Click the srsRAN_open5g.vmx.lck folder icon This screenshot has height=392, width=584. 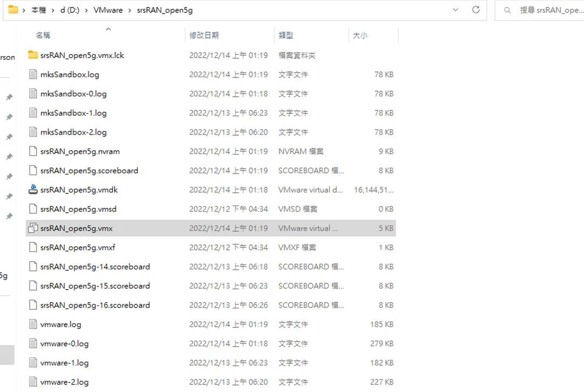[33, 55]
